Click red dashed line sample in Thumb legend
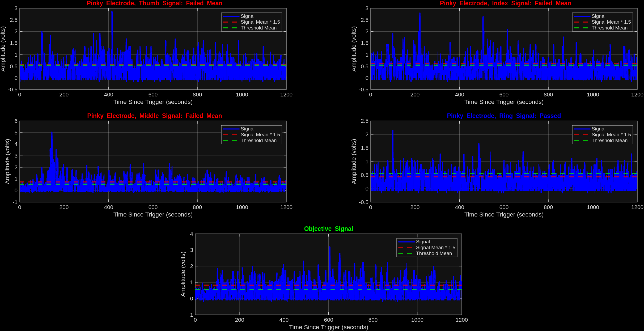 tap(230, 22)
